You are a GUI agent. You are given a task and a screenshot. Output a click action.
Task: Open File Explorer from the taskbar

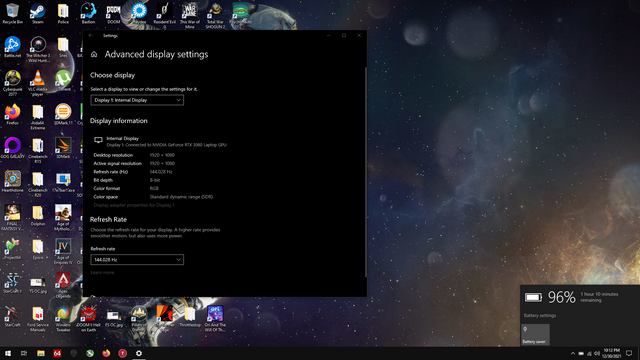(40, 353)
